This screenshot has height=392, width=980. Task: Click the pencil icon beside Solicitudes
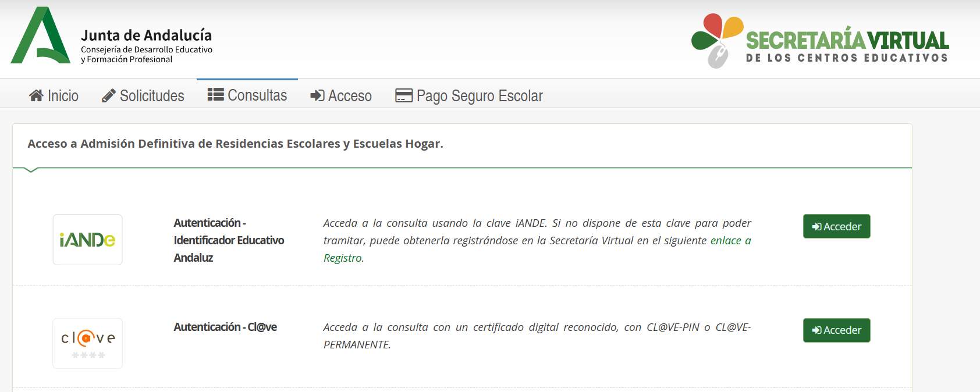[109, 95]
